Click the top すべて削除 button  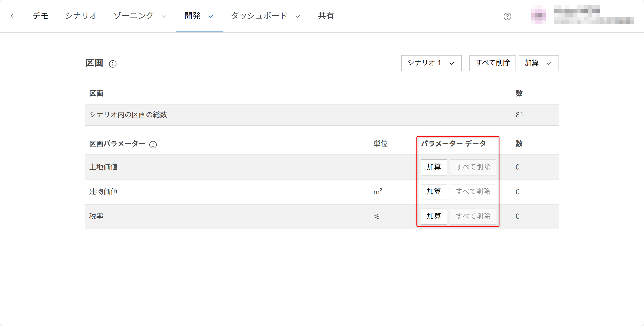(492, 63)
